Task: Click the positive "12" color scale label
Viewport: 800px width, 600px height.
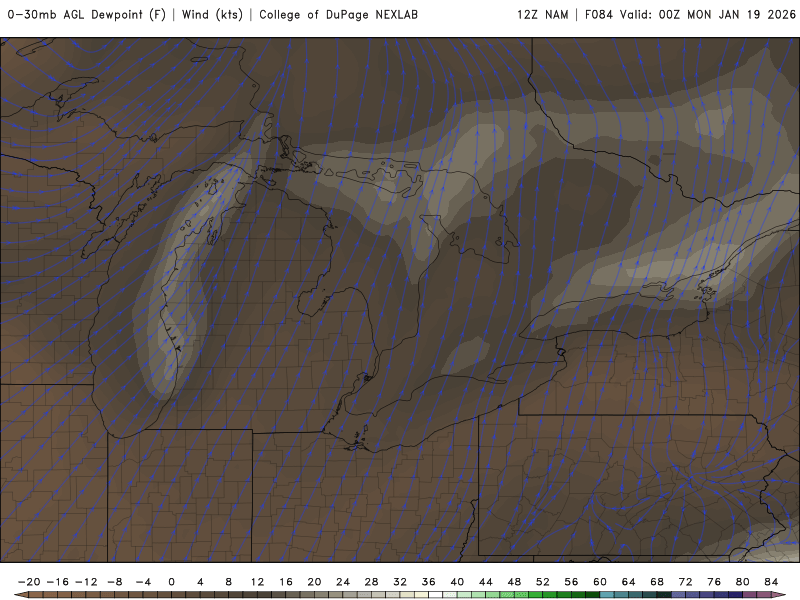Action: tap(257, 582)
